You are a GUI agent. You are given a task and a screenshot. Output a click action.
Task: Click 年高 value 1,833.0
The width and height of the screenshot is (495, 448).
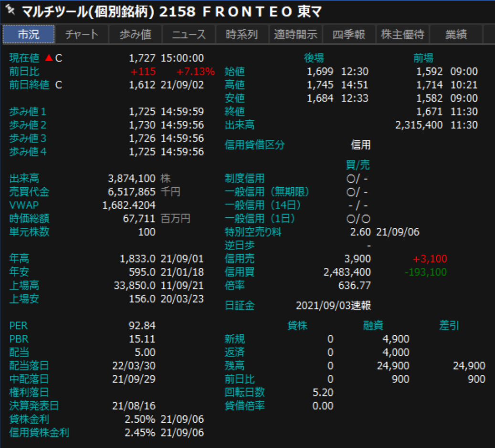coord(137,259)
